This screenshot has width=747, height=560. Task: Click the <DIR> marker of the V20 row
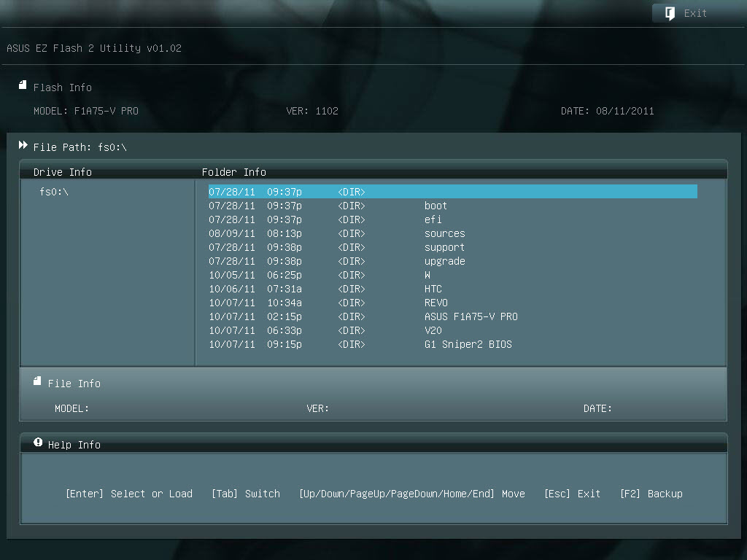point(351,330)
